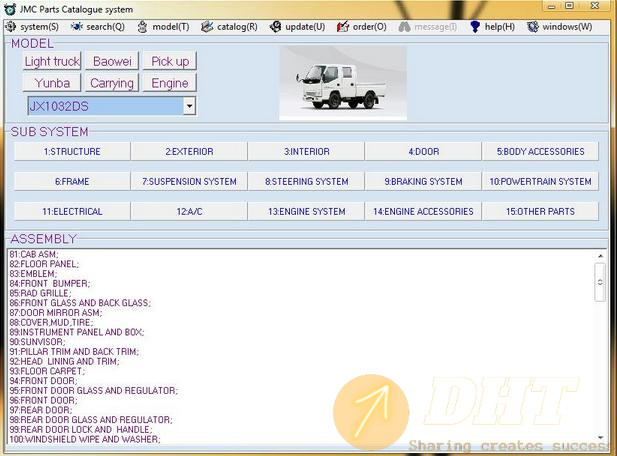The image size is (617, 456).
Task: Select assembly 87:DOOR MIRROR ASM
Action: 55,313
